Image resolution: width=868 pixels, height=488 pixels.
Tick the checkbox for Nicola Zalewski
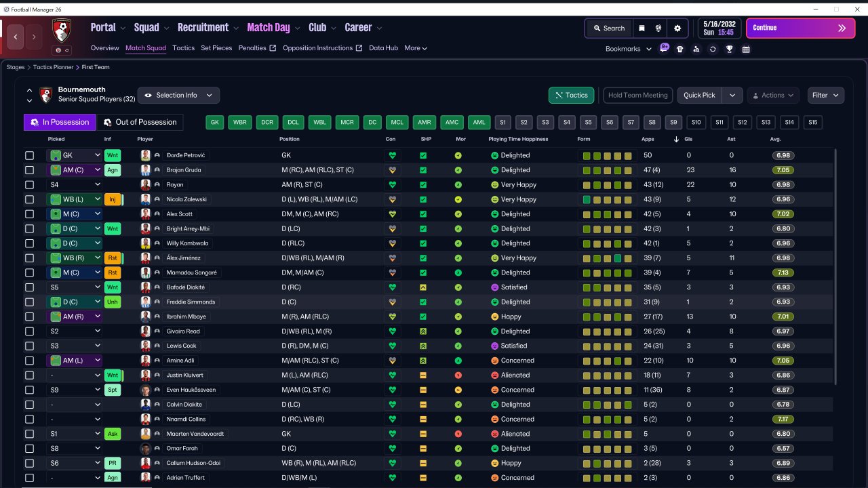pyautogui.click(x=29, y=199)
